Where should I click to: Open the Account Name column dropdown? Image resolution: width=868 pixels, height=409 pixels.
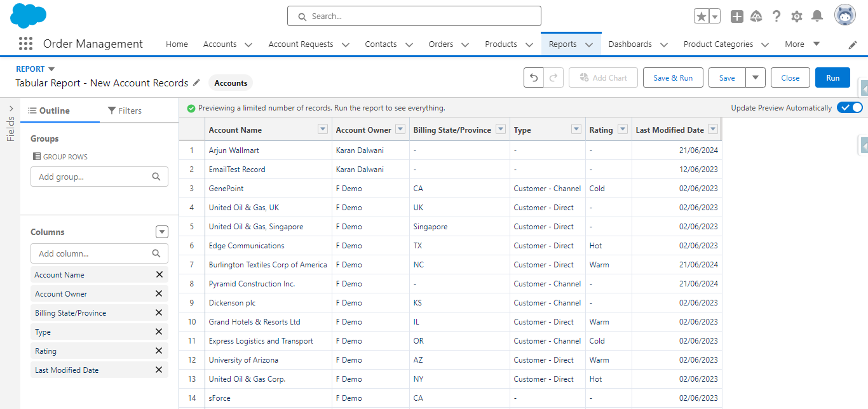[322, 129]
